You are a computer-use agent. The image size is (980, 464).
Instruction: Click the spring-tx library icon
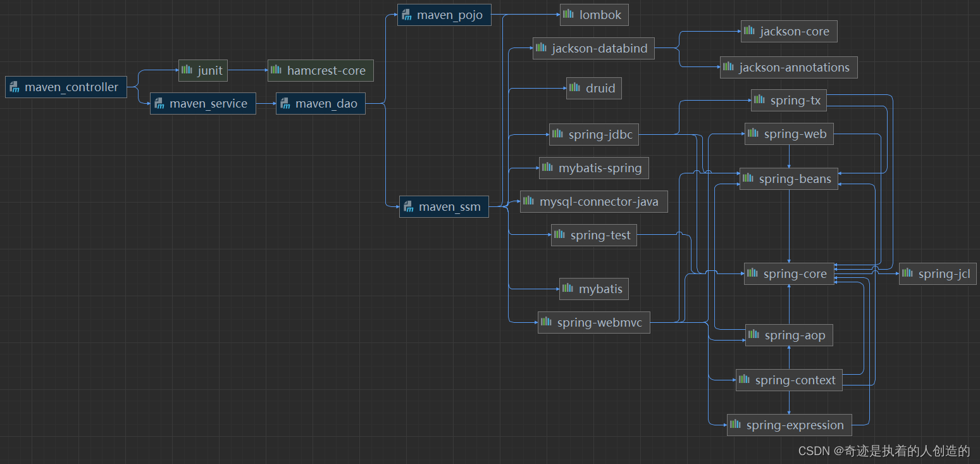(x=759, y=99)
